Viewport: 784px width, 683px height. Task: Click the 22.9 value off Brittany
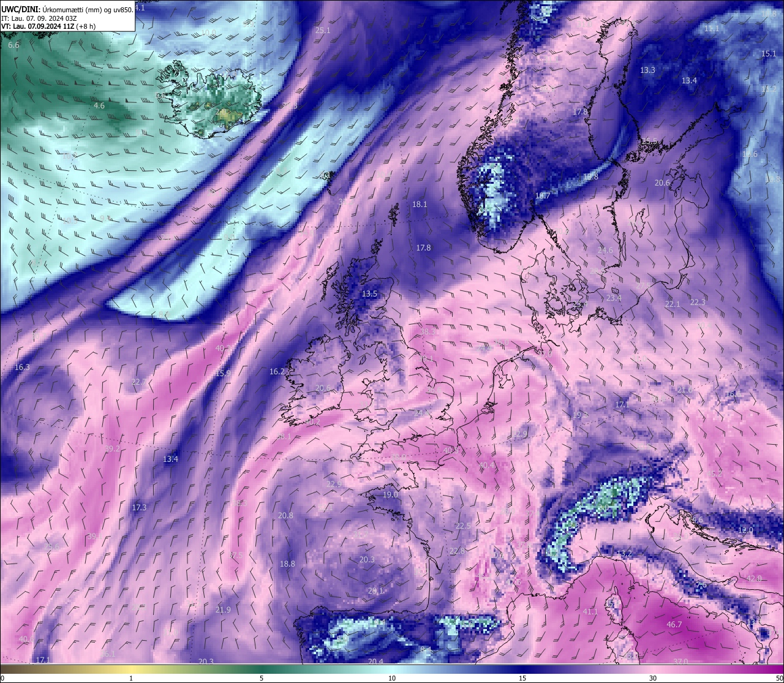pyautogui.click(x=334, y=484)
